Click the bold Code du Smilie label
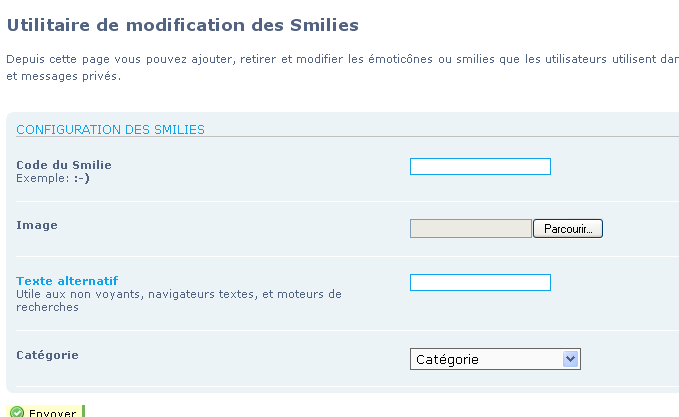Image resolution: width=679 pixels, height=417 pixels. click(x=64, y=165)
